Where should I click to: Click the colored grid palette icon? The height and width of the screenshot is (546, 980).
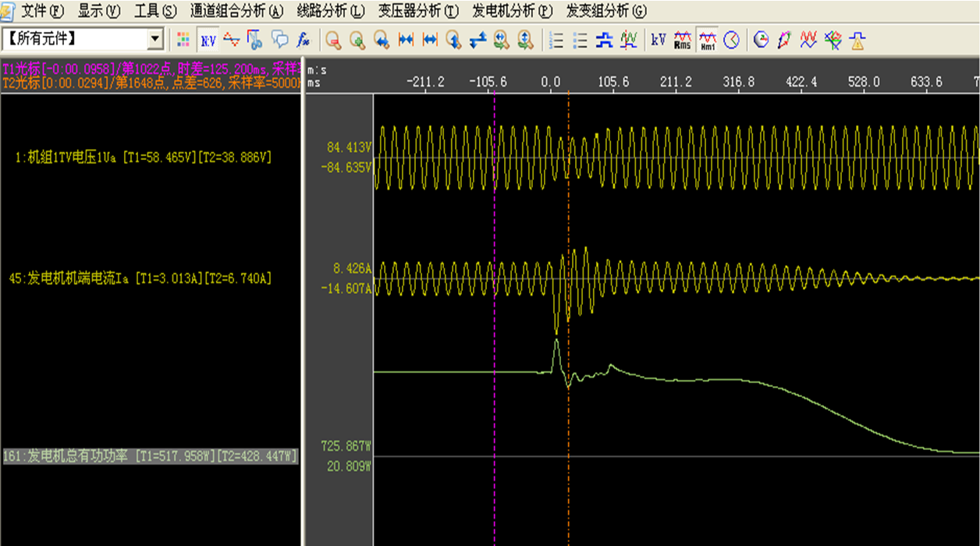(x=183, y=40)
